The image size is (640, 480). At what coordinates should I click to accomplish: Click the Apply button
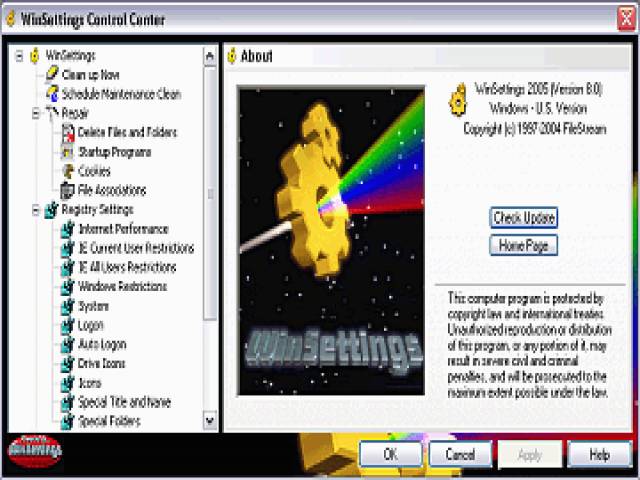tap(529, 454)
